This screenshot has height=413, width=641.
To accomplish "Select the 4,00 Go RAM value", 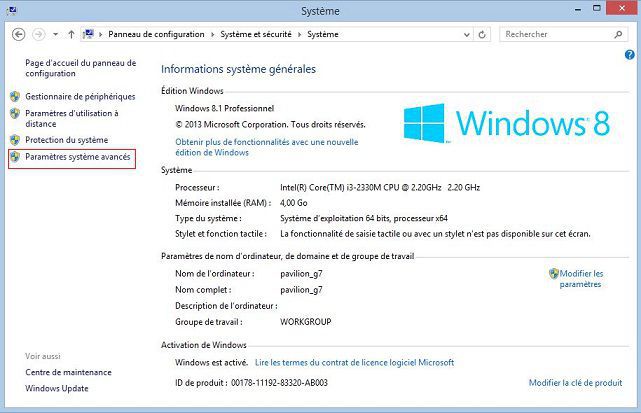I will [294, 203].
